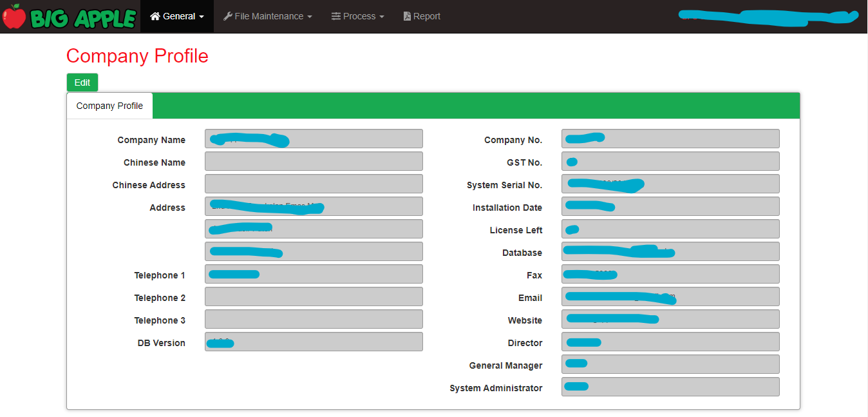Screen dimensions: 868x417
Task: Click the green Edit button
Action: click(x=82, y=82)
